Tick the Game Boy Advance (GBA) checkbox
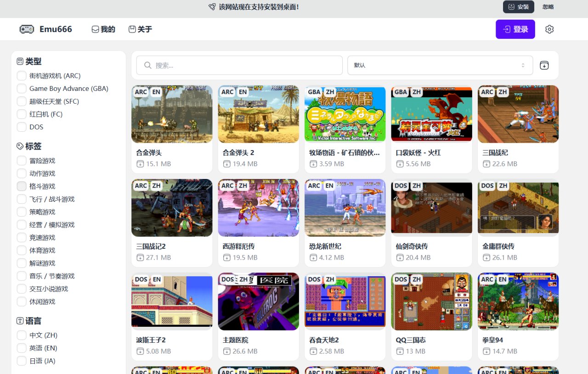This screenshot has height=374, width=588. [21, 89]
